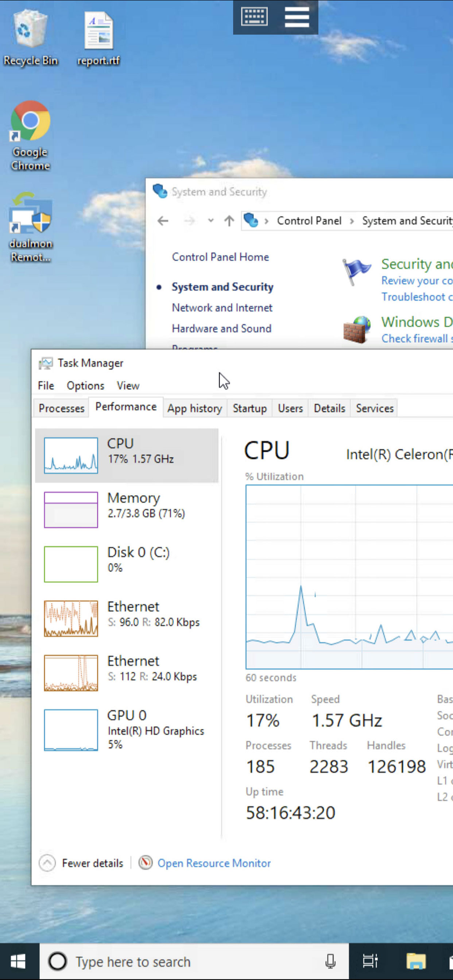Select Ethernet thumbnail showing 96.0 Kbps sent
453x980 pixels.
[x=71, y=619]
